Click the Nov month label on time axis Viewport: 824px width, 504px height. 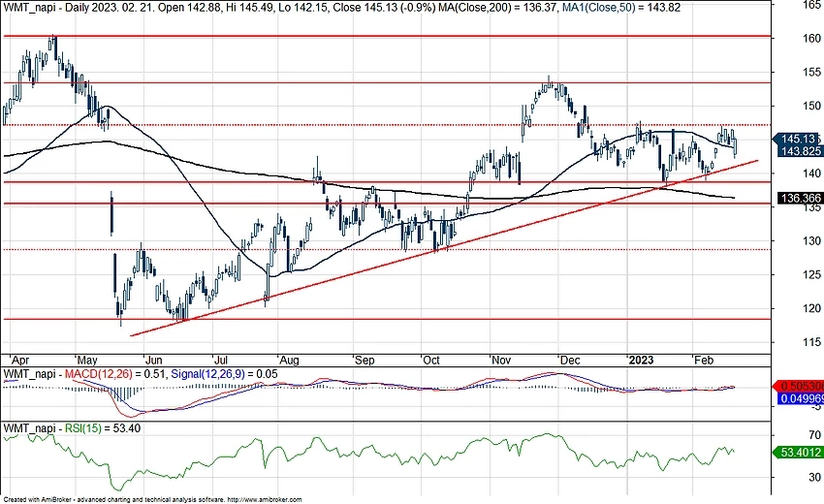click(x=501, y=361)
